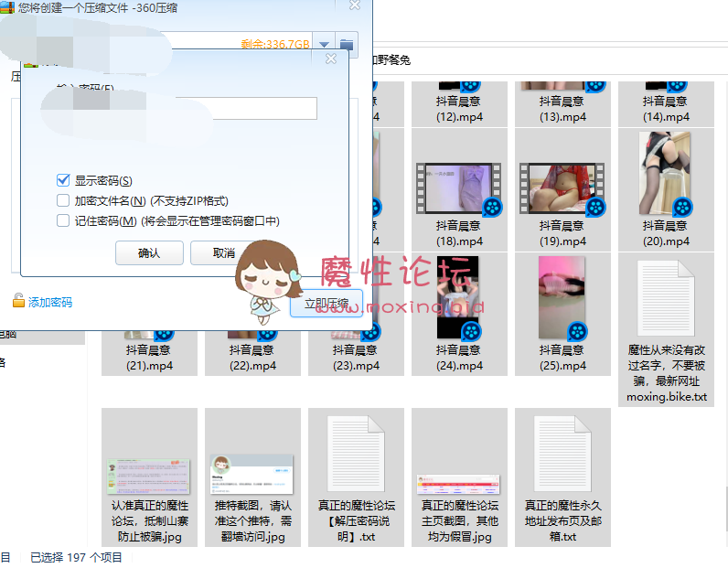Screen dimensions: 728x568
Task: Cancel password dialog with 取消 button
Action: point(224,253)
